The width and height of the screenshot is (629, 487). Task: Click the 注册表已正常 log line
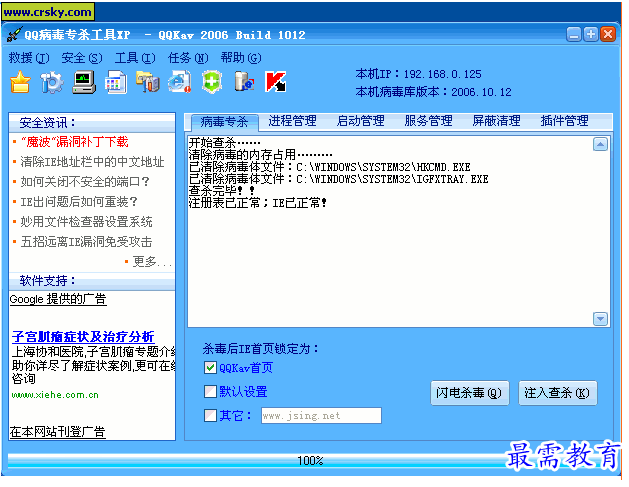coord(258,203)
